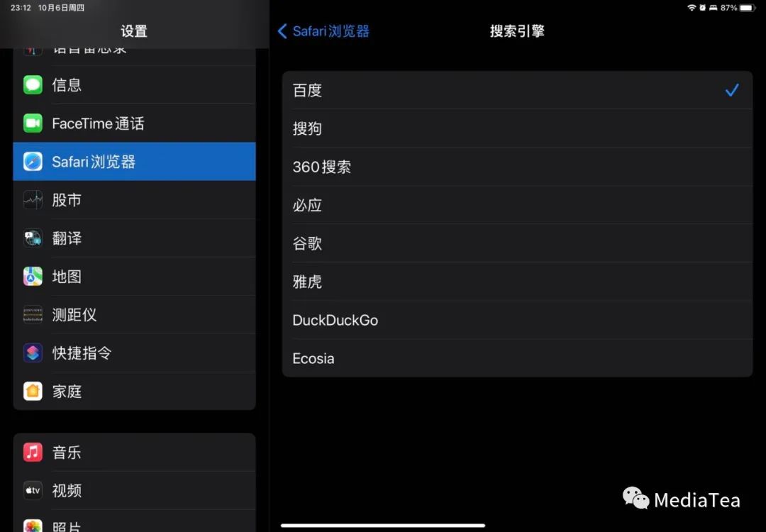
Task: Go back via the blue chevron arrow
Action: (x=282, y=31)
